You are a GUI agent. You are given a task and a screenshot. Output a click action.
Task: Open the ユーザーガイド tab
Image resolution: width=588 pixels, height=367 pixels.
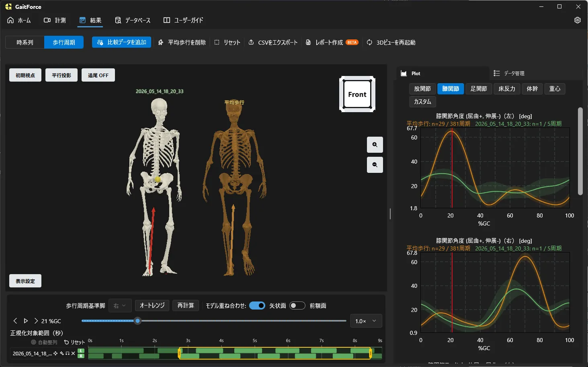[x=183, y=20]
